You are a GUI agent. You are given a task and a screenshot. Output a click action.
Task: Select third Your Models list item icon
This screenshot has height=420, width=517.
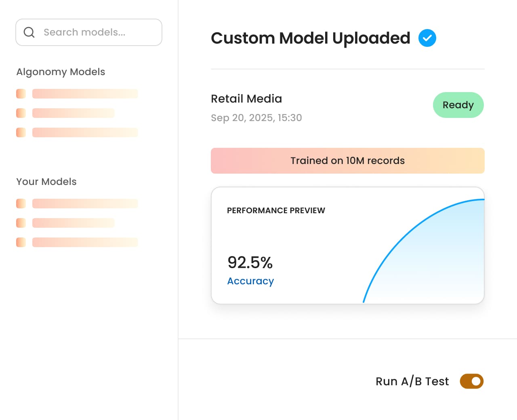[21, 242]
